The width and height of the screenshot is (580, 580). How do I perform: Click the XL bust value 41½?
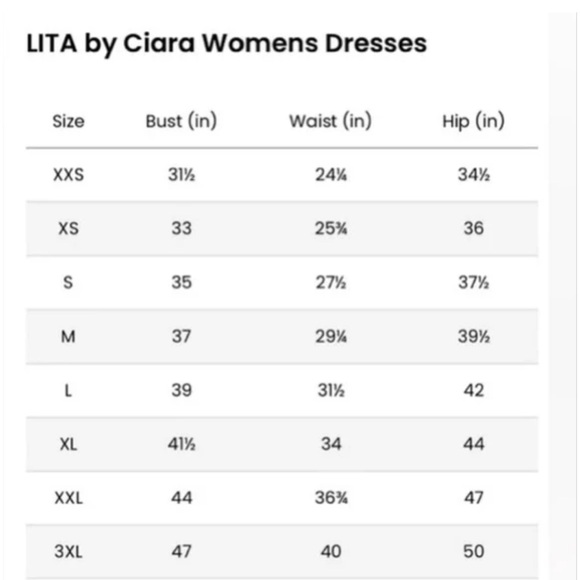(x=182, y=444)
